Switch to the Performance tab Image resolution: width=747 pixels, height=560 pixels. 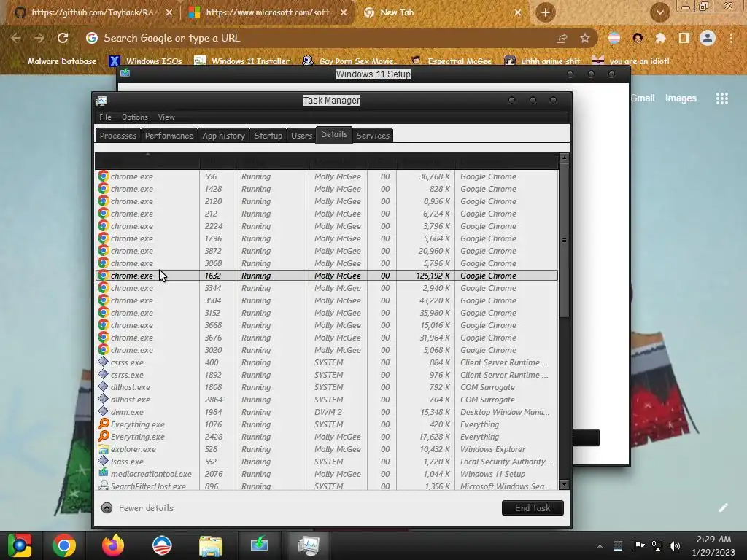(x=169, y=136)
